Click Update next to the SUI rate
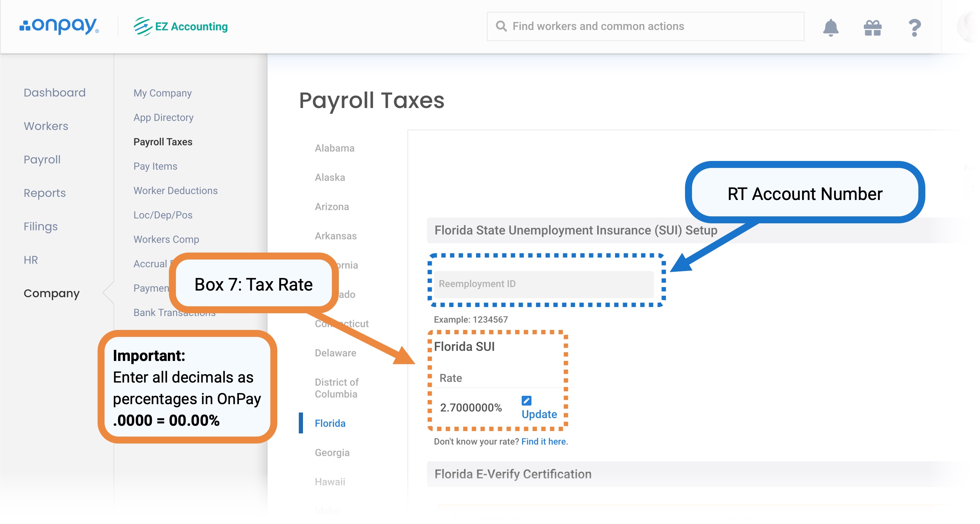The image size is (980, 524). tap(538, 414)
